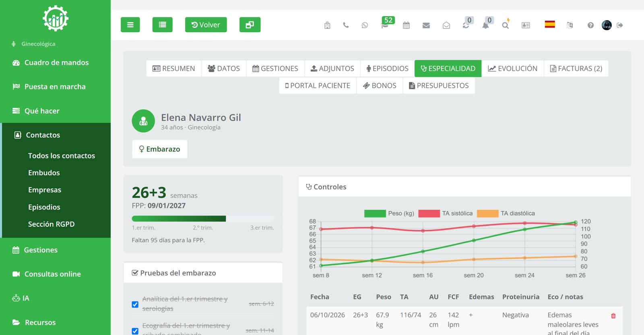Toggle the Peso (kg) legend swatch
The width and height of the screenshot is (644, 335).
[x=375, y=213]
